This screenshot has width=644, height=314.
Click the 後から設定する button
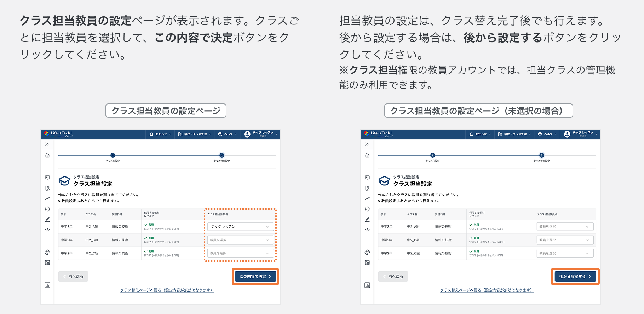(x=575, y=276)
